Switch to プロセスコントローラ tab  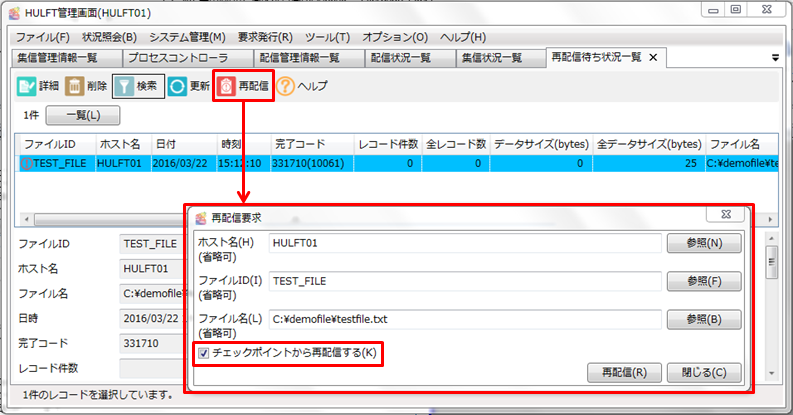click(x=188, y=58)
